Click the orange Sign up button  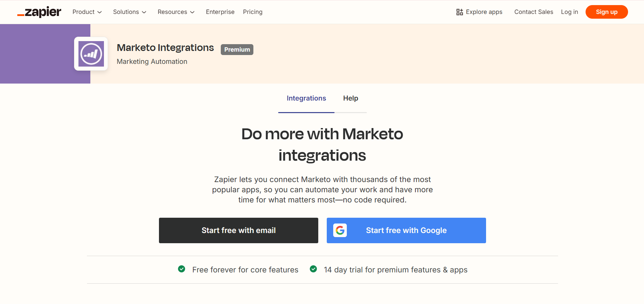[x=607, y=12]
